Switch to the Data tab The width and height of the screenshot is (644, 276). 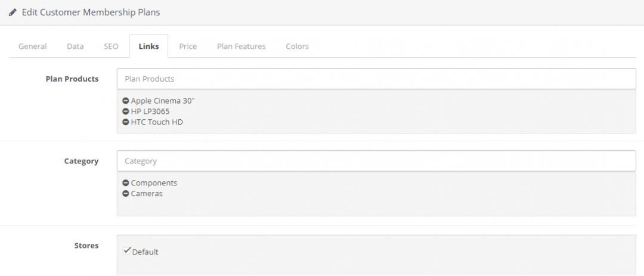coord(75,46)
